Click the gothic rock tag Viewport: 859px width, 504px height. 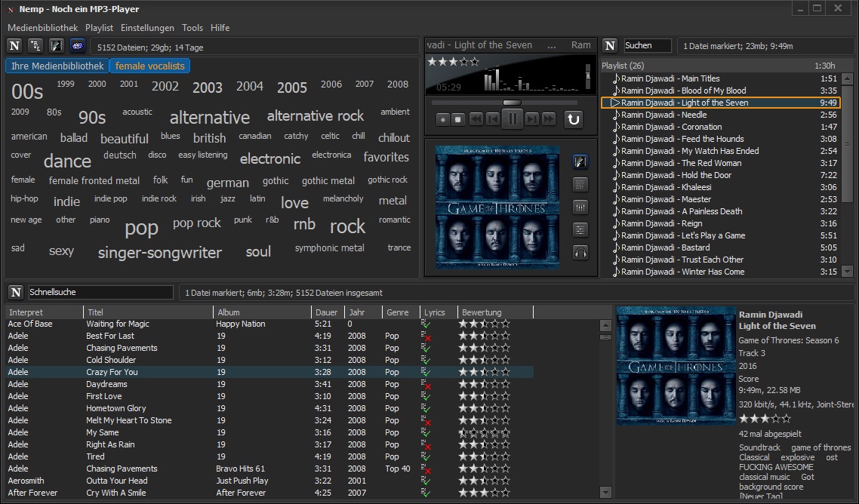387,180
